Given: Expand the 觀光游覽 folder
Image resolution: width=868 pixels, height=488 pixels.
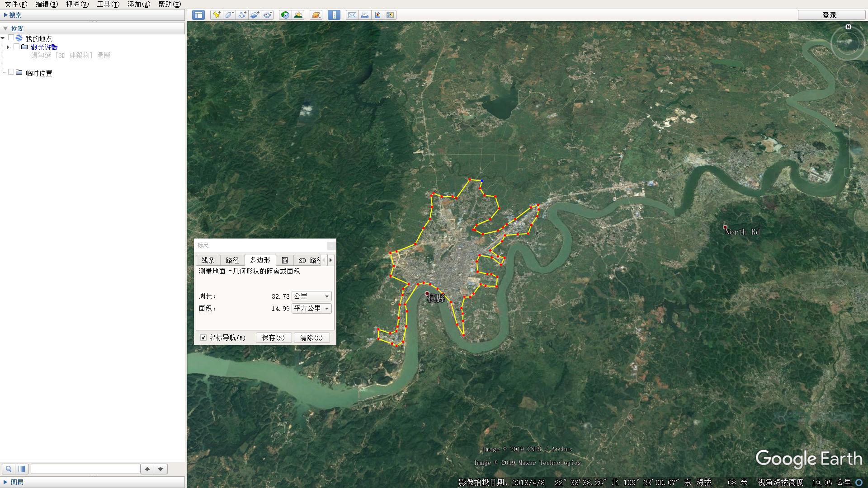Looking at the screenshot, I should [8, 47].
